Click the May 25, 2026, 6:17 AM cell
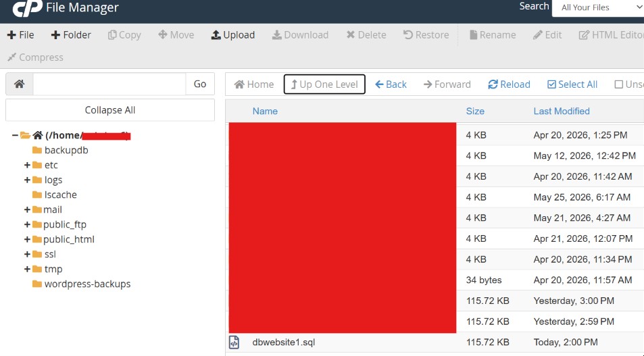644x356 pixels. [x=582, y=197]
